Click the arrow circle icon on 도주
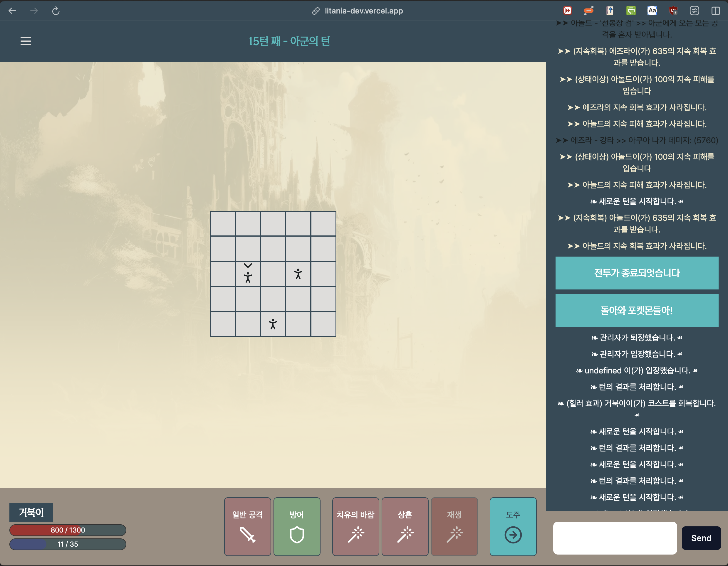The width and height of the screenshot is (728, 566). coord(513,535)
